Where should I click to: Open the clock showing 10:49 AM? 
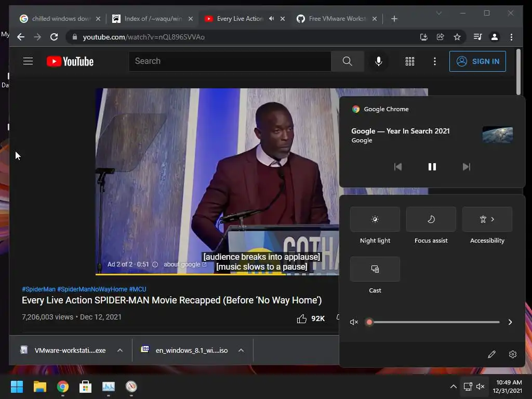tap(507, 387)
